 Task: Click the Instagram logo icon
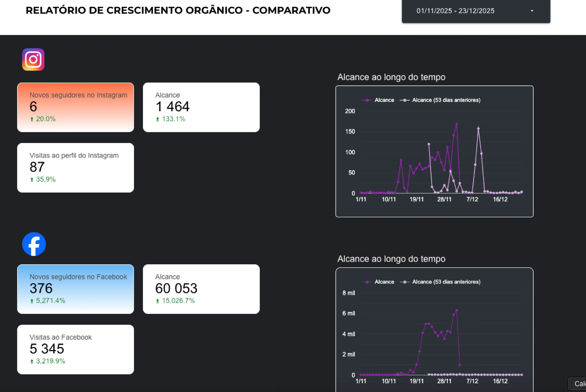point(33,60)
